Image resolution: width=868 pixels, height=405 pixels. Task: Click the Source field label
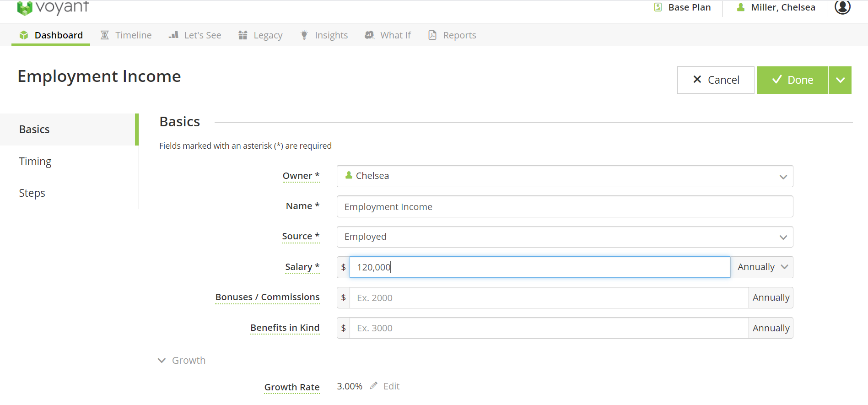pos(301,236)
